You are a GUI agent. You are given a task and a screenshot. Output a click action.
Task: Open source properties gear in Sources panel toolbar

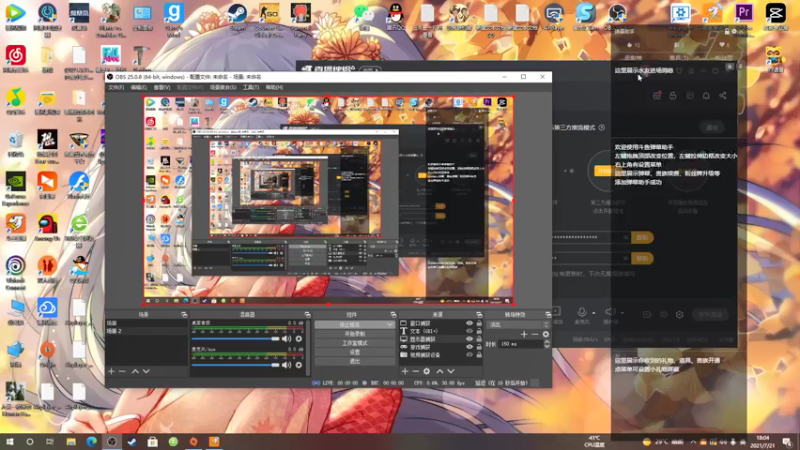[427, 371]
